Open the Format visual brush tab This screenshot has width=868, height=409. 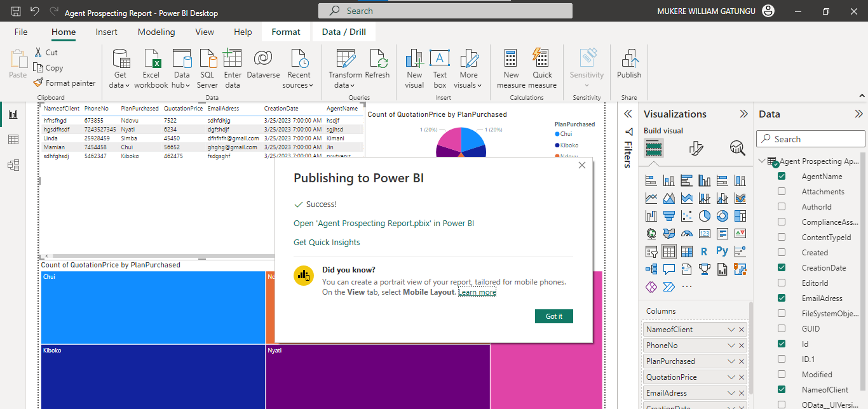coord(696,148)
